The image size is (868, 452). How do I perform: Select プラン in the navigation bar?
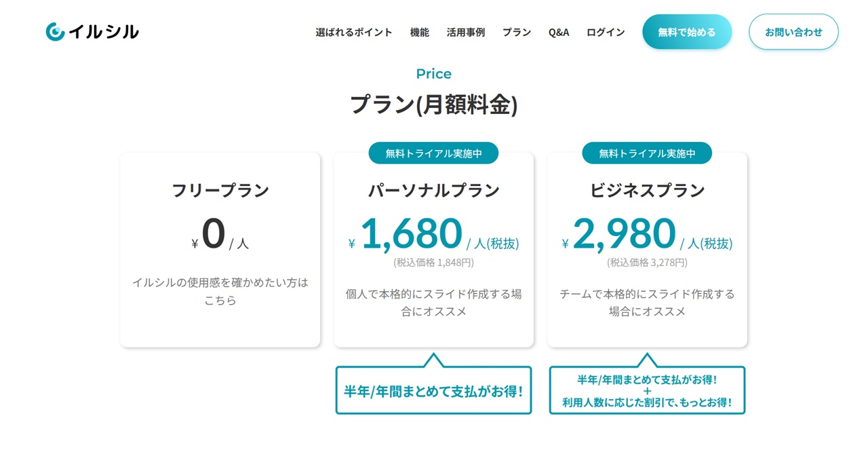pyautogui.click(x=517, y=32)
